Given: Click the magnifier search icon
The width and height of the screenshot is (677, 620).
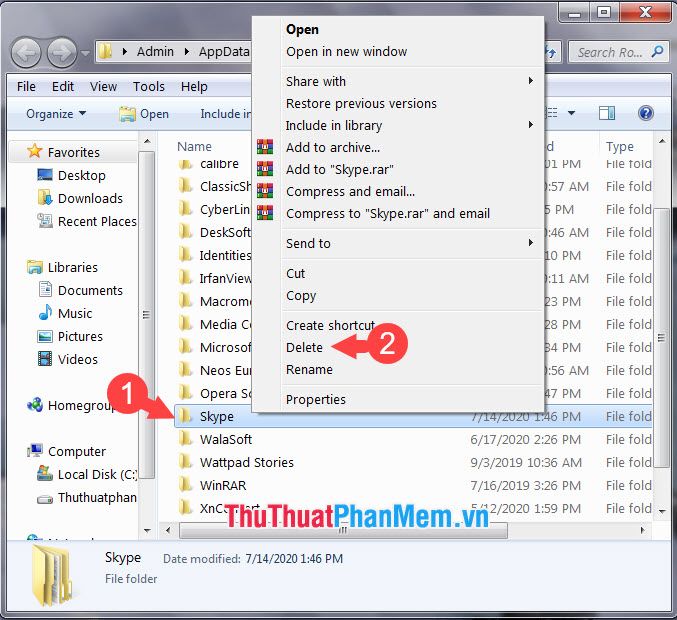Looking at the screenshot, I should (x=658, y=52).
